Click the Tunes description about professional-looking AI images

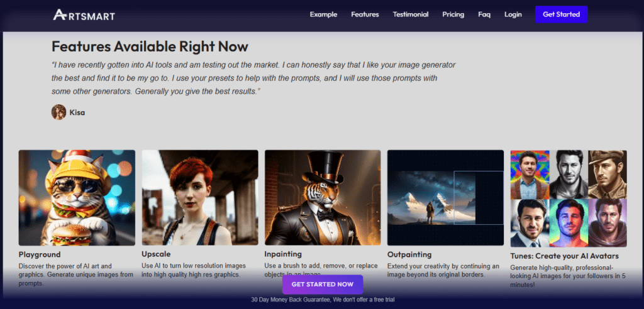(x=568, y=276)
